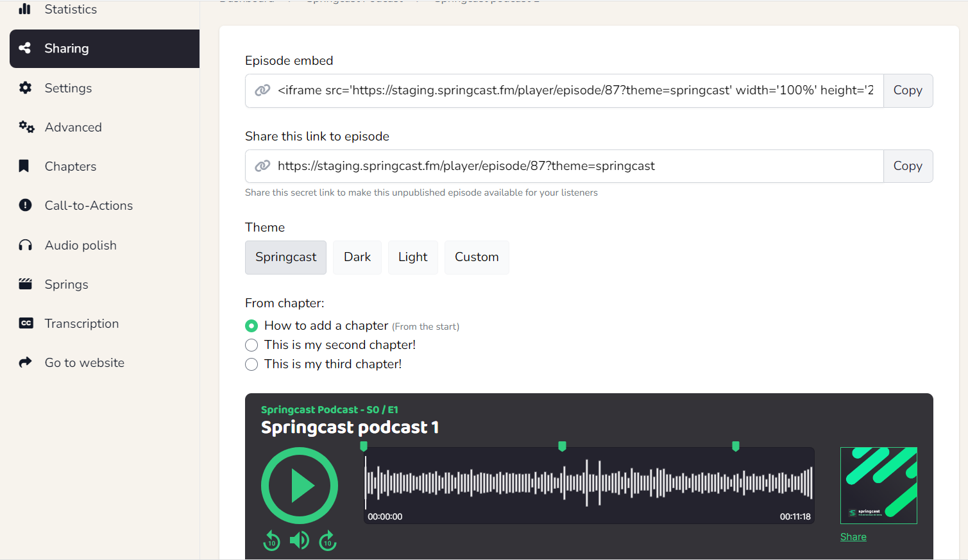
Task: Copy the share link to episode
Action: [x=908, y=166]
